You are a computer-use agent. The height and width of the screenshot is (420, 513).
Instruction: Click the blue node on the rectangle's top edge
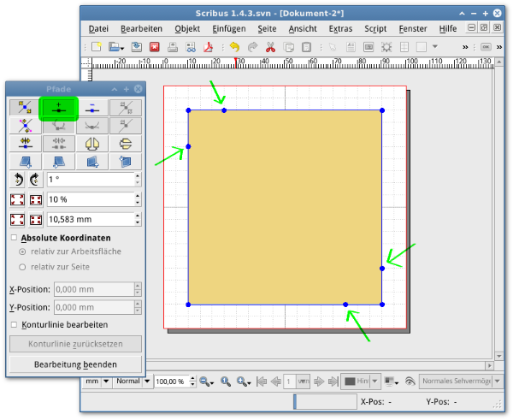click(224, 110)
